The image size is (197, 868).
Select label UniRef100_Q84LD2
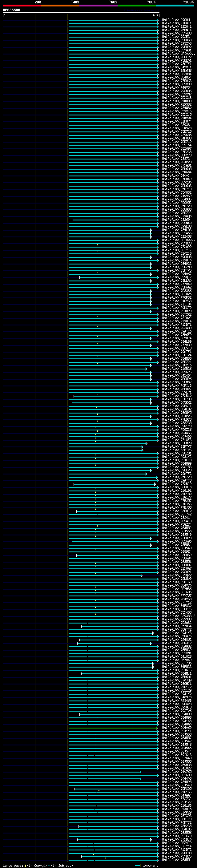point(176,410)
